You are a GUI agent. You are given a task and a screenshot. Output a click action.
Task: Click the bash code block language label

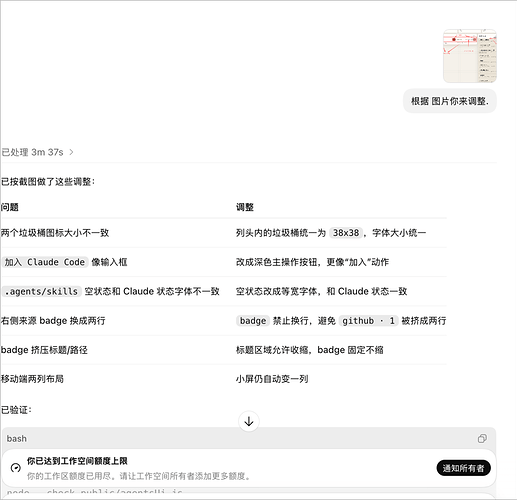coord(17,438)
